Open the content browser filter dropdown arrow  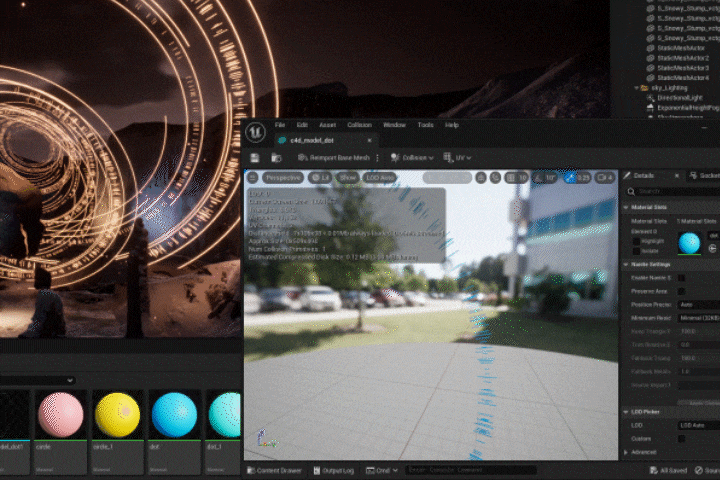[x=70, y=380]
